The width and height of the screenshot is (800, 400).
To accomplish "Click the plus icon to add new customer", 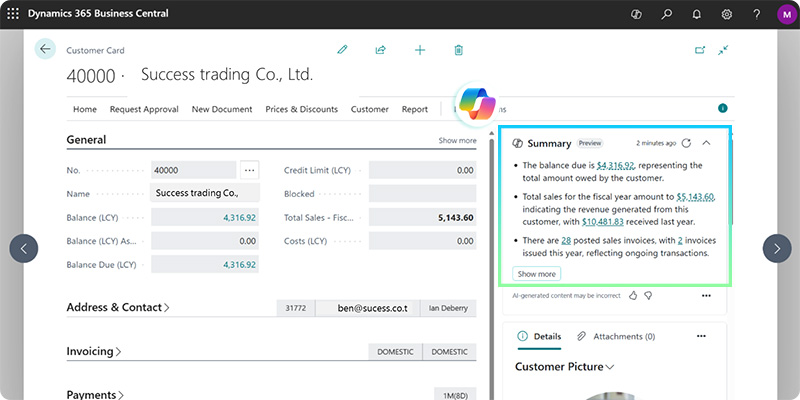I will pos(420,50).
